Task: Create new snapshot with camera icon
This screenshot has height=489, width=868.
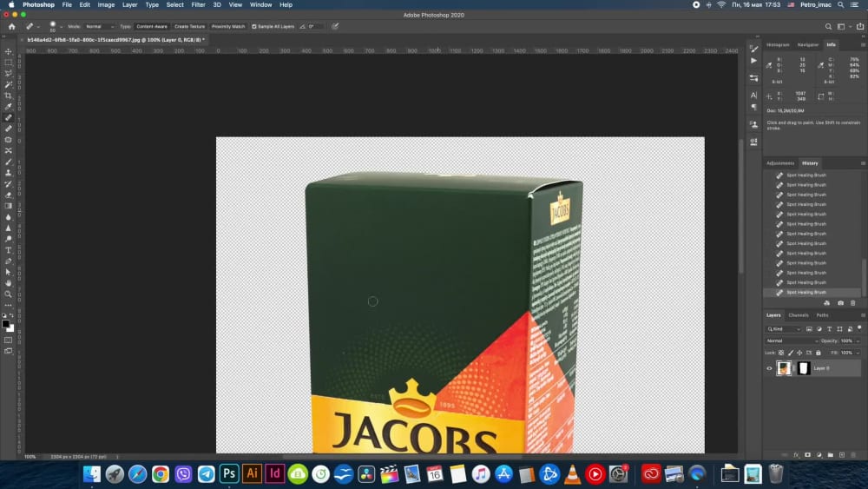Action: pyautogui.click(x=840, y=303)
